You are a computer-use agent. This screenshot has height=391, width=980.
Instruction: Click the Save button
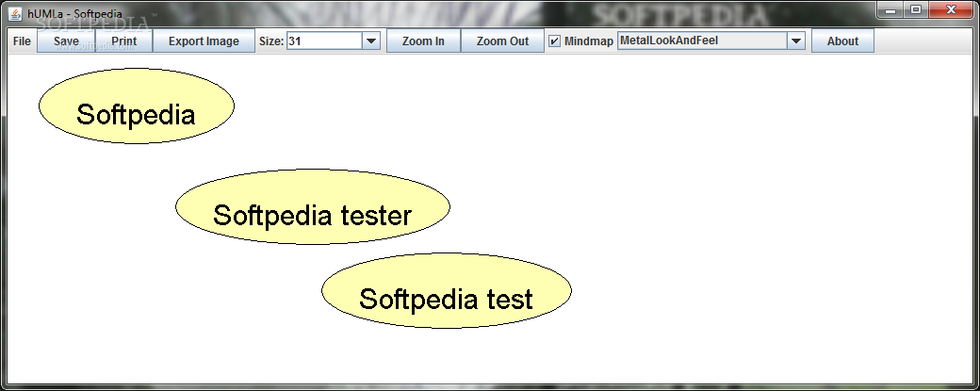66,41
